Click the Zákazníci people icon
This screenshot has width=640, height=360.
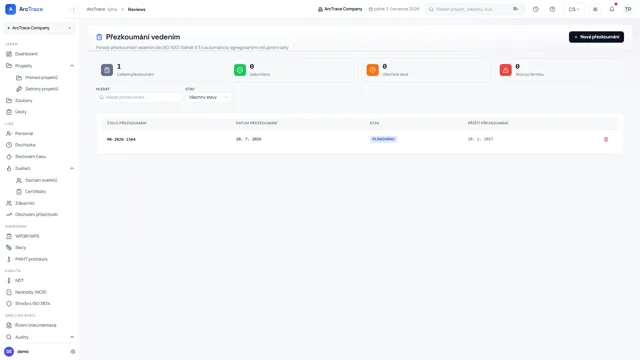coord(9,203)
